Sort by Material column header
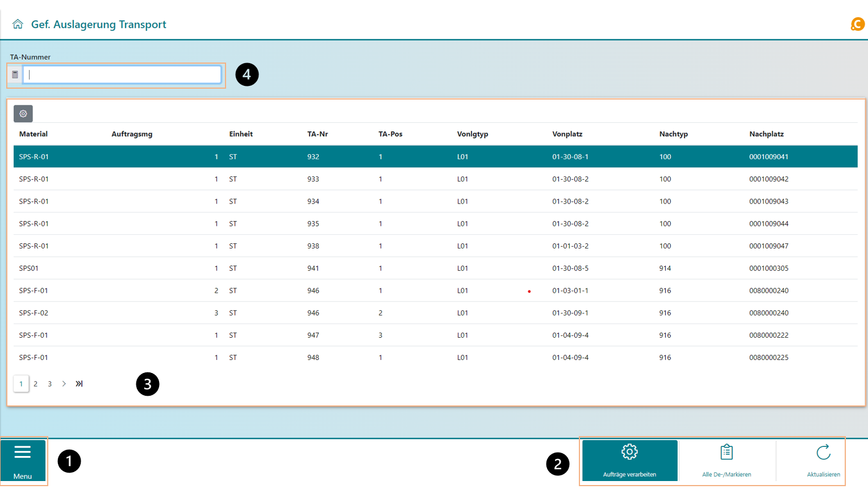 pyautogui.click(x=33, y=134)
